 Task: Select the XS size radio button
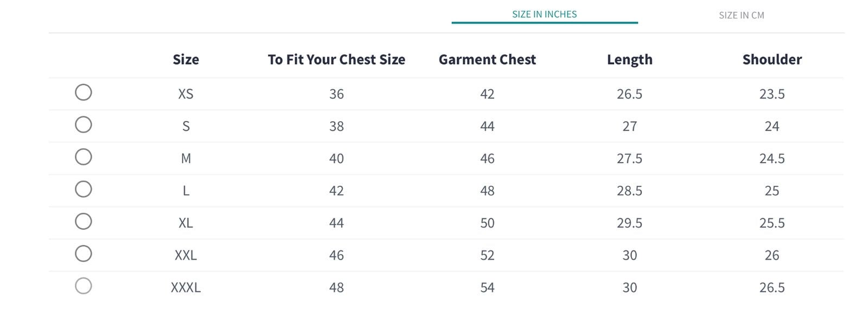[83, 92]
